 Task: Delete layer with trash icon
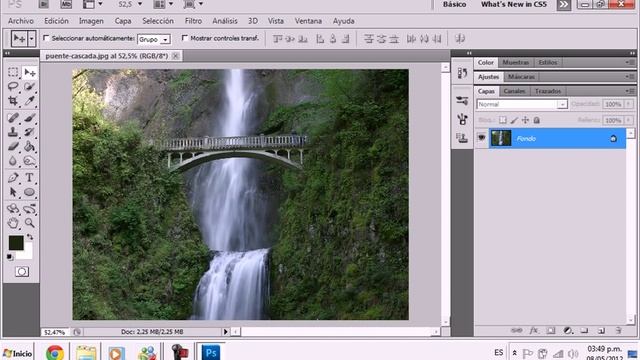[x=619, y=331]
